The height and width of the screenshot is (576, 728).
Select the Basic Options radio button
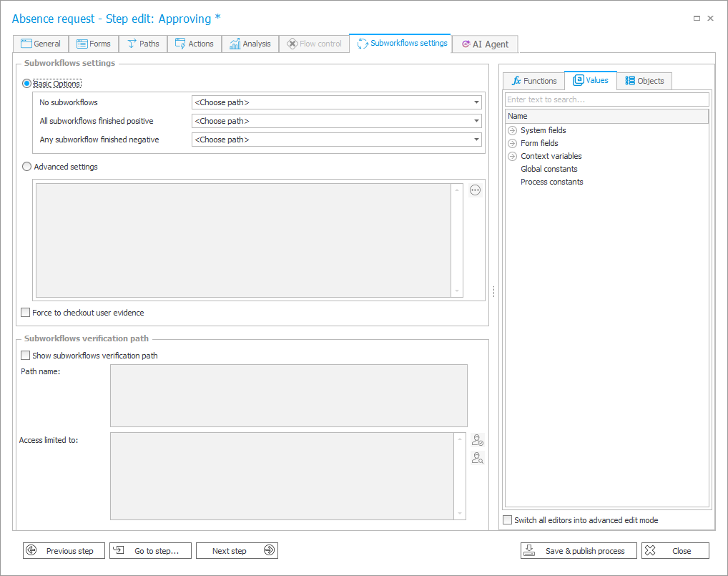27,84
